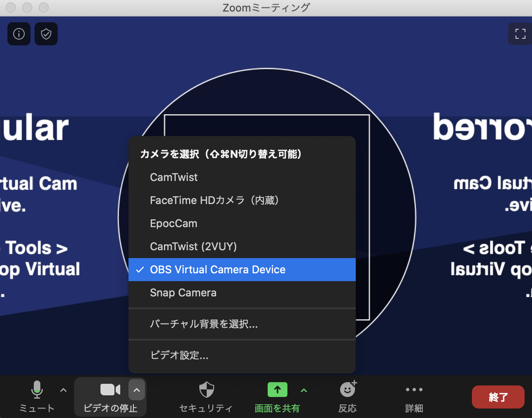Pick CamTwist (2VUY) camera
The height and width of the screenshot is (418, 532).
(x=193, y=247)
